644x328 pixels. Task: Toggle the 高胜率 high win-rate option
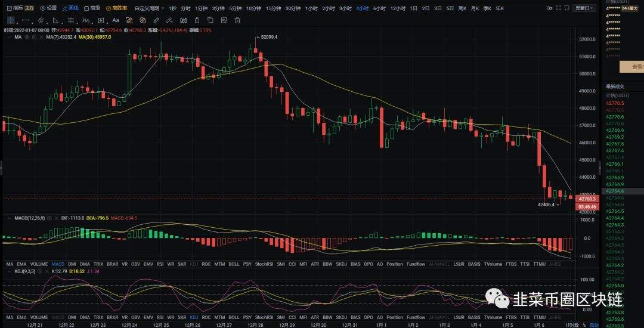pyautogui.click(x=116, y=8)
